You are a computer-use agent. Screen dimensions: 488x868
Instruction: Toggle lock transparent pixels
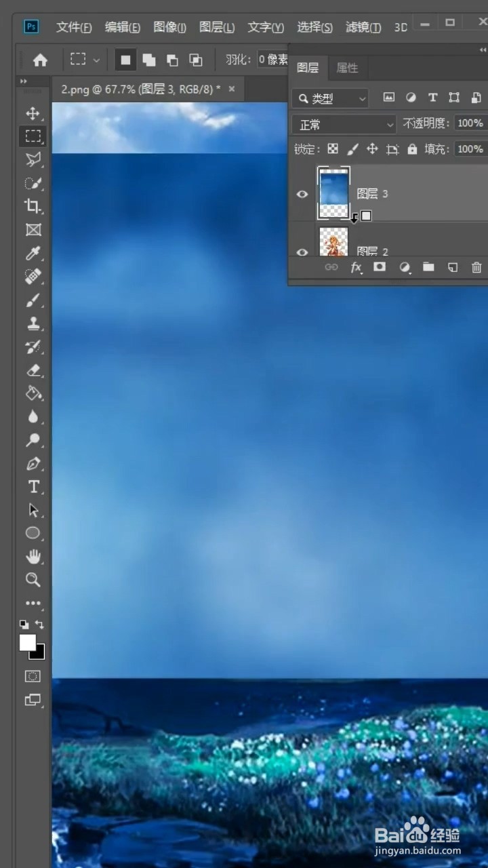[x=332, y=149]
